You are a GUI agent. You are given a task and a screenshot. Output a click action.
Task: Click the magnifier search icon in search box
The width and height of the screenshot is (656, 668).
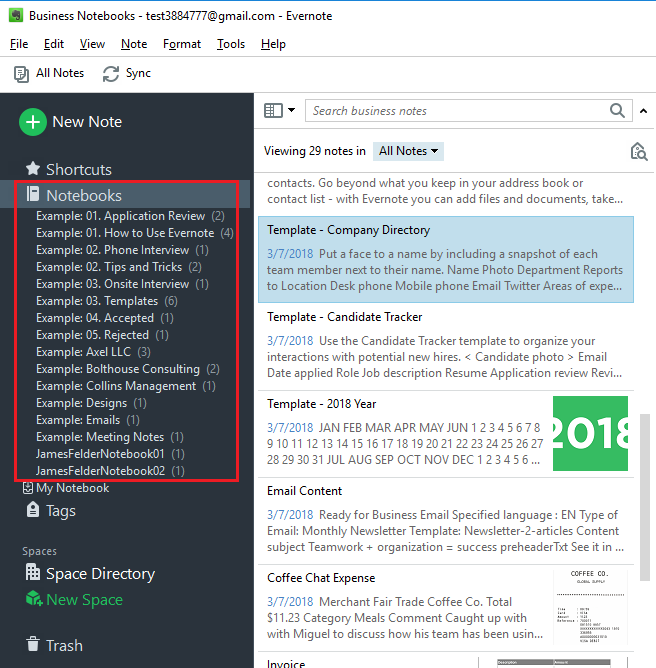(617, 111)
